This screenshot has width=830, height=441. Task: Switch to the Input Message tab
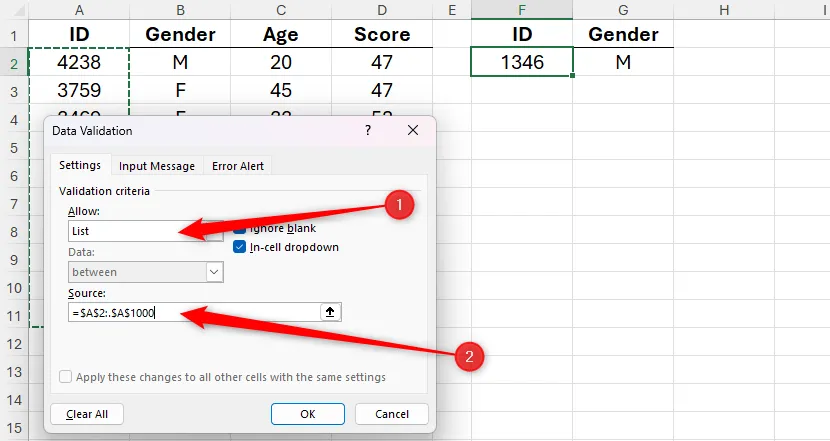156,166
